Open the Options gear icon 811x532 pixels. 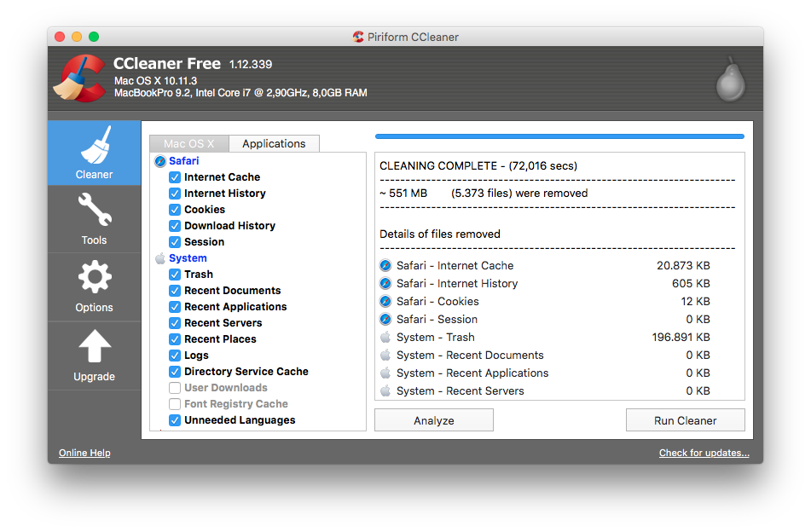coord(95,277)
